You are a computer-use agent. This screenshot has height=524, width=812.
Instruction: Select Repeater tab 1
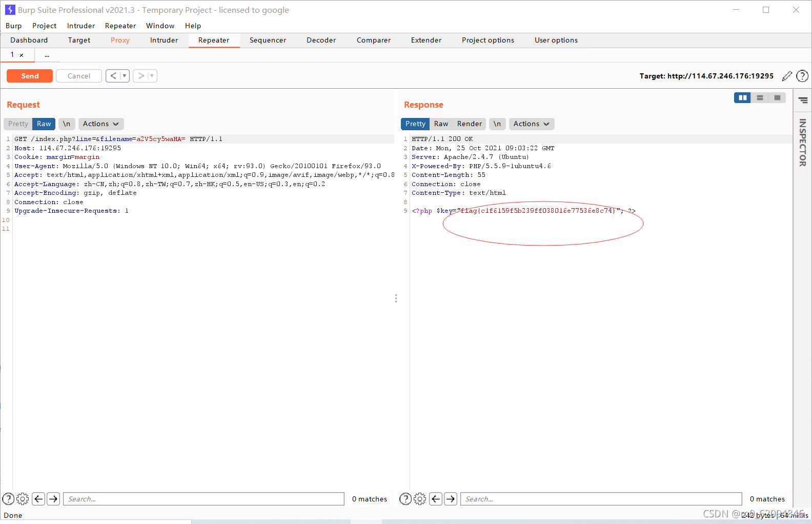click(x=12, y=55)
